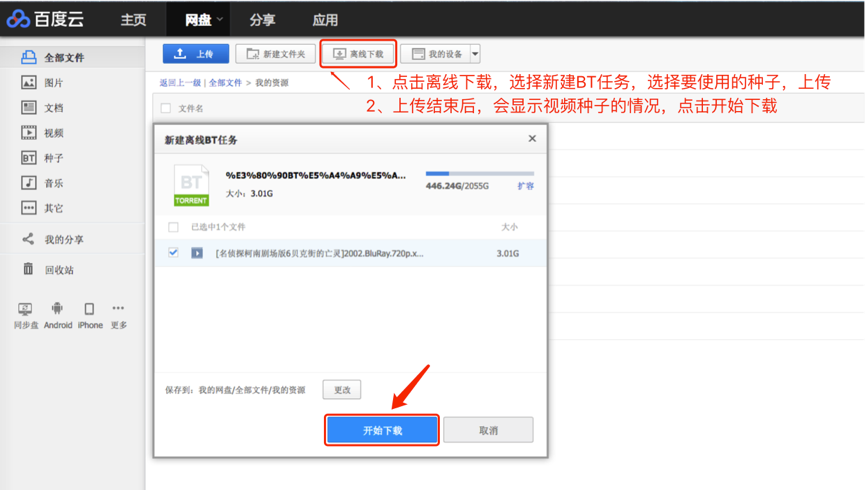Uncheck the 名侦探柯南 file checkbox
The height and width of the screenshot is (490, 865).
click(173, 253)
